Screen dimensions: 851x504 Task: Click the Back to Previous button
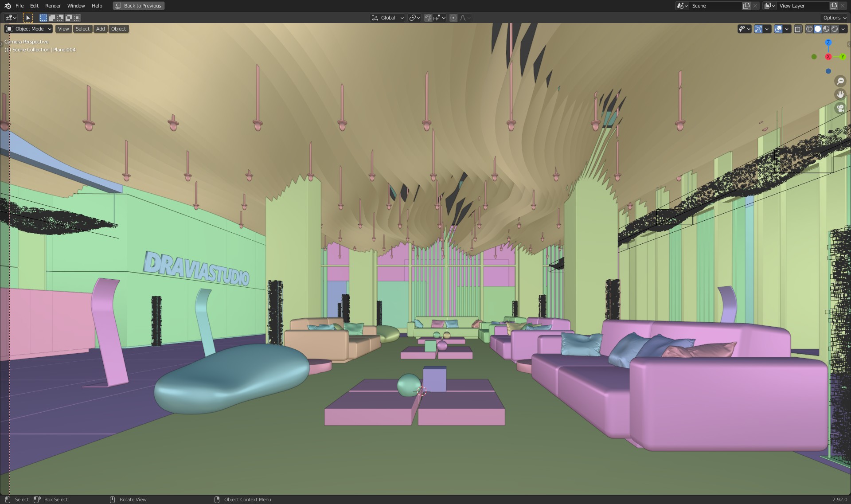(138, 6)
